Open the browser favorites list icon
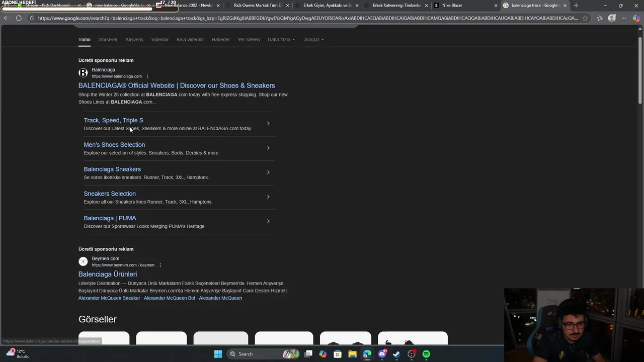 [600, 18]
